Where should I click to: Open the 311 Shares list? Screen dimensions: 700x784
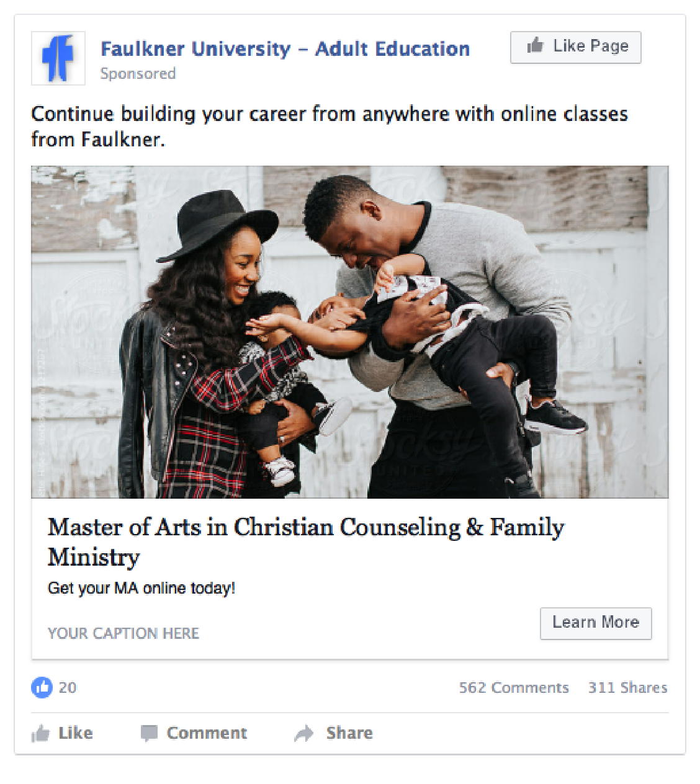coord(627,688)
